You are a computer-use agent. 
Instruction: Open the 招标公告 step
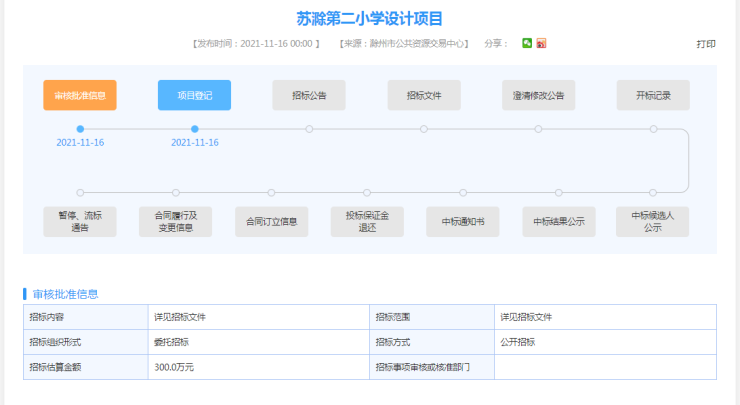point(309,95)
